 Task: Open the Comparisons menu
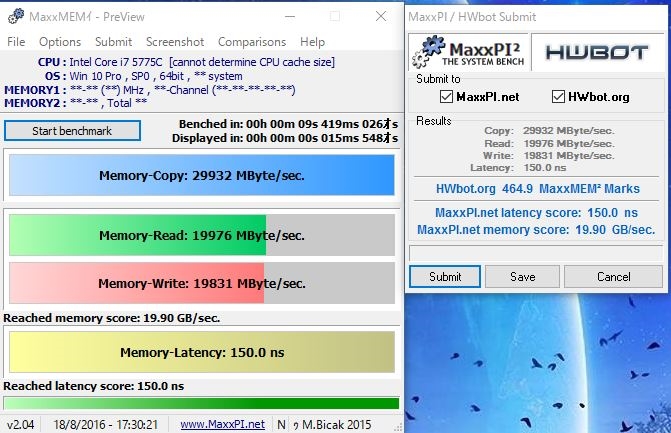tap(252, 42)
